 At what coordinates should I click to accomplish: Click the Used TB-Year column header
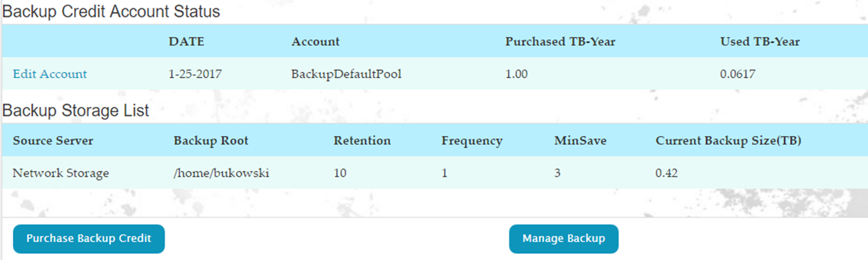coord(760,41)
